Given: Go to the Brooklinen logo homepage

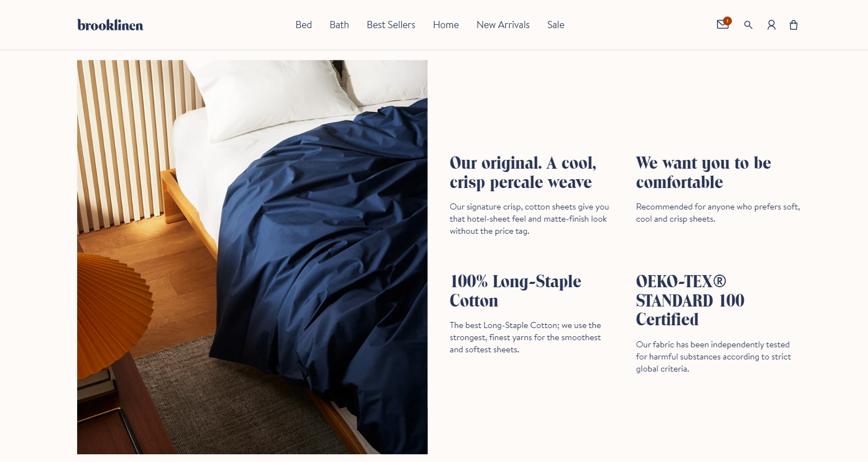Looking at the screenshot, I should [110, 25].
